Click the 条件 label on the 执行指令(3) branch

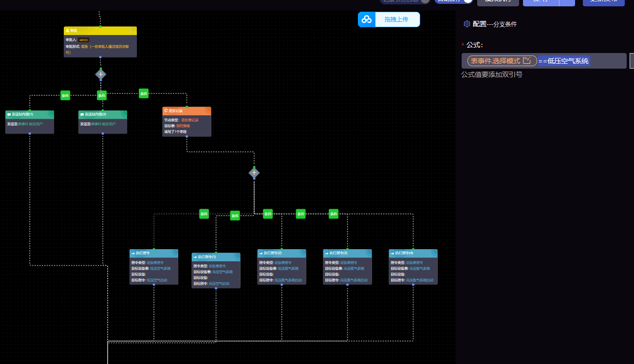pos(301,214)
